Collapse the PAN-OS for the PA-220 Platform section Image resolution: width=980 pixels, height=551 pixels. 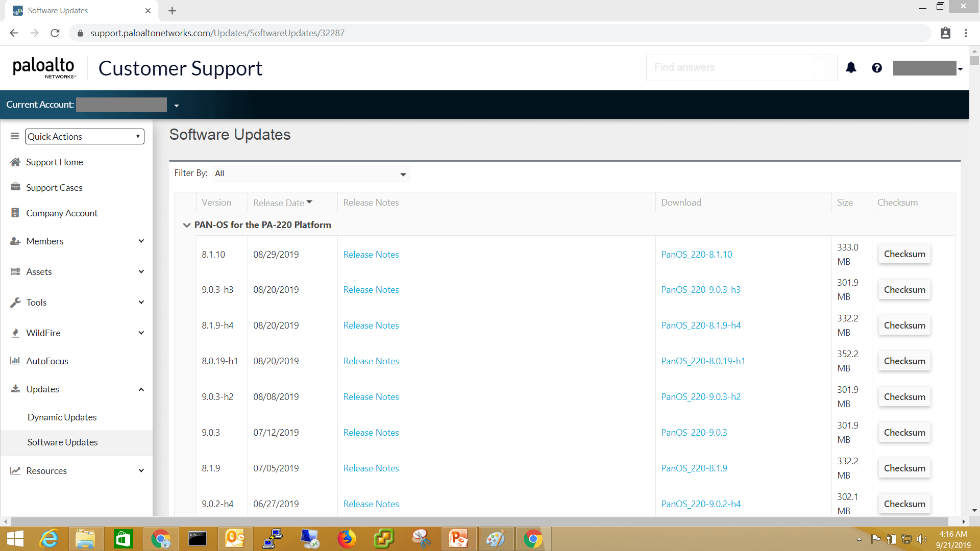click(187, 225)
